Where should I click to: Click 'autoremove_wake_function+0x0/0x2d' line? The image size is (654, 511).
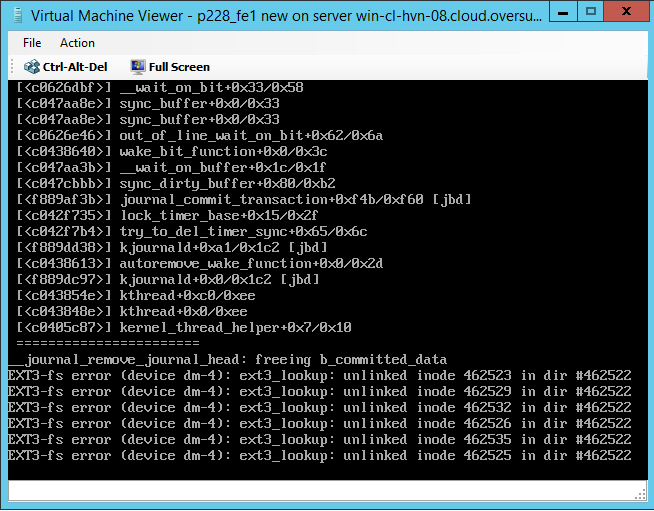click(200, 264)
